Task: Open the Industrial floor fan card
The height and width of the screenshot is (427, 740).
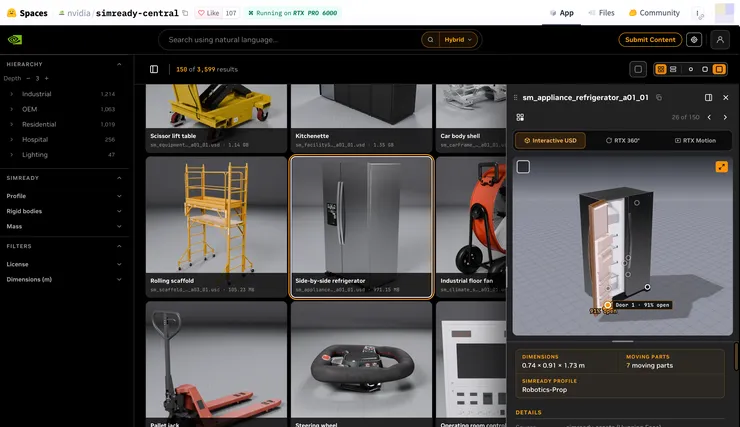Action: 471,227
